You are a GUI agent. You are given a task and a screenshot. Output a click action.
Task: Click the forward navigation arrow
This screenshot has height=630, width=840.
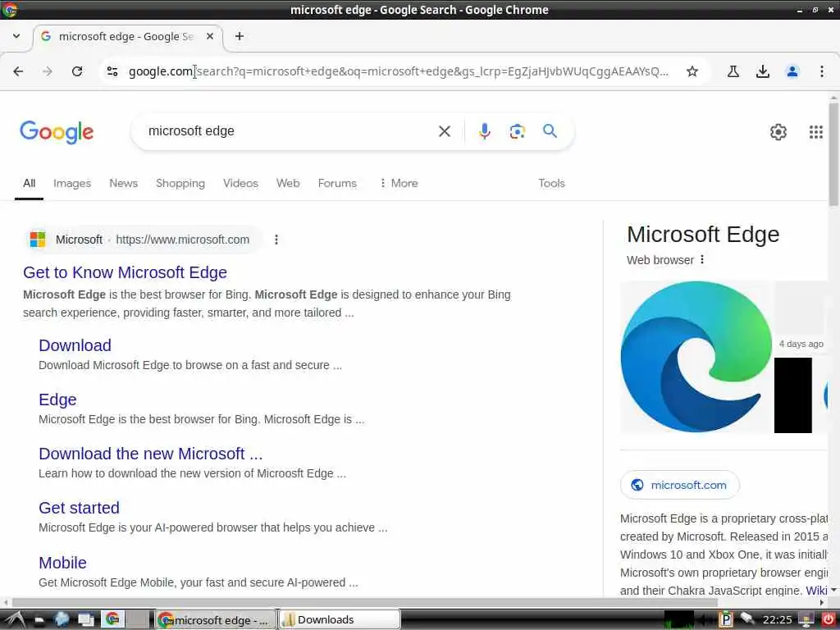[x=48, y=71]
